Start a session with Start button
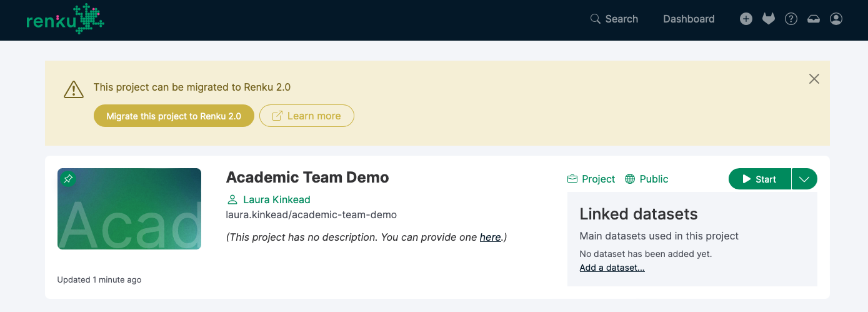Screen dimensions: 868x312 pyautogui.click(x=759, y=179)
